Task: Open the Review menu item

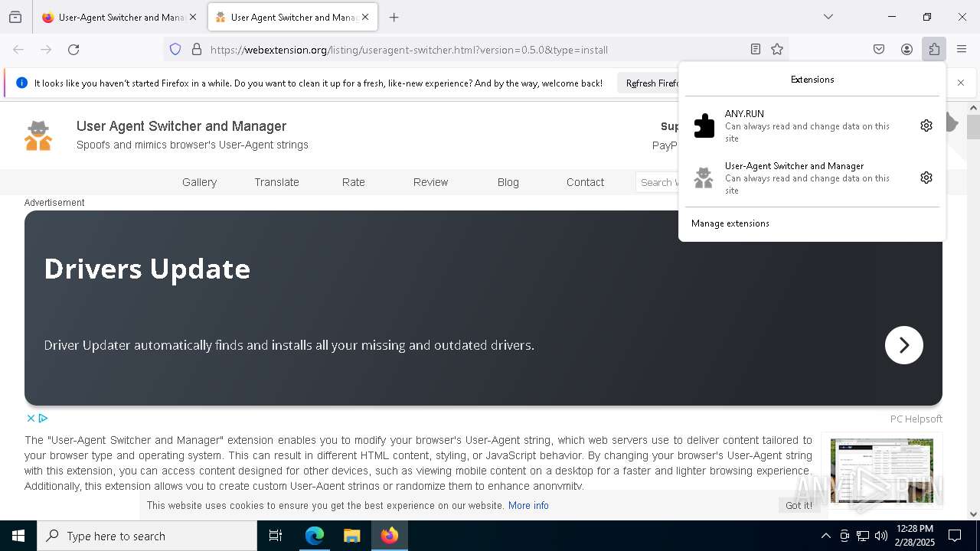Action: pos(430,182)
